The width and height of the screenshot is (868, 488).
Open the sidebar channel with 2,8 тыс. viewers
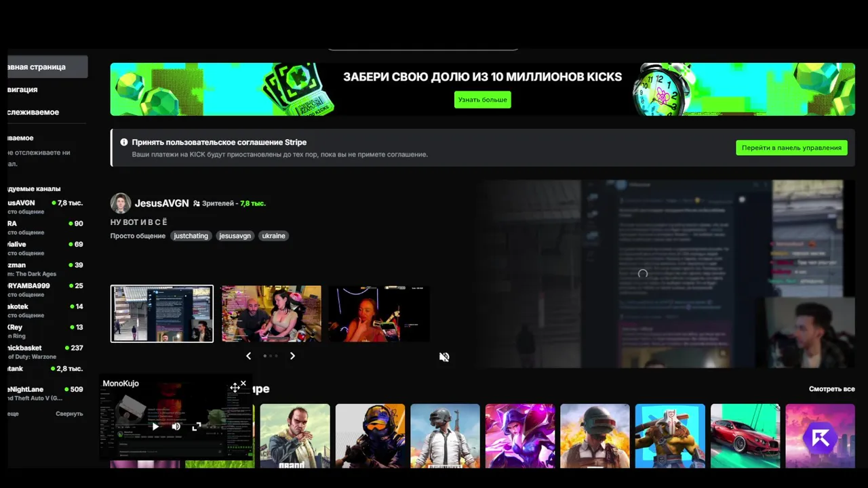coord(45,369)
